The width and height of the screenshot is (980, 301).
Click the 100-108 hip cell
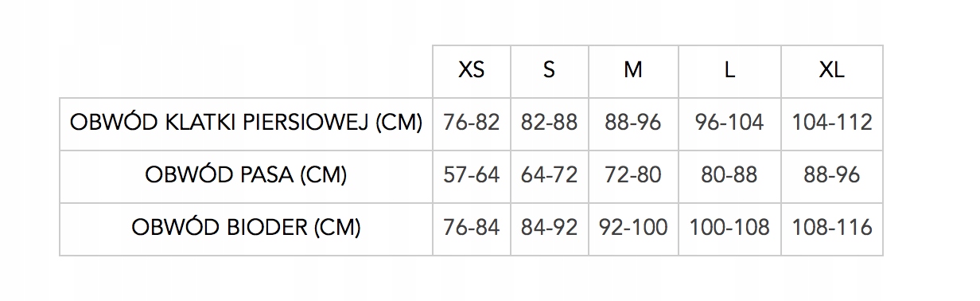tap(729, 228)
